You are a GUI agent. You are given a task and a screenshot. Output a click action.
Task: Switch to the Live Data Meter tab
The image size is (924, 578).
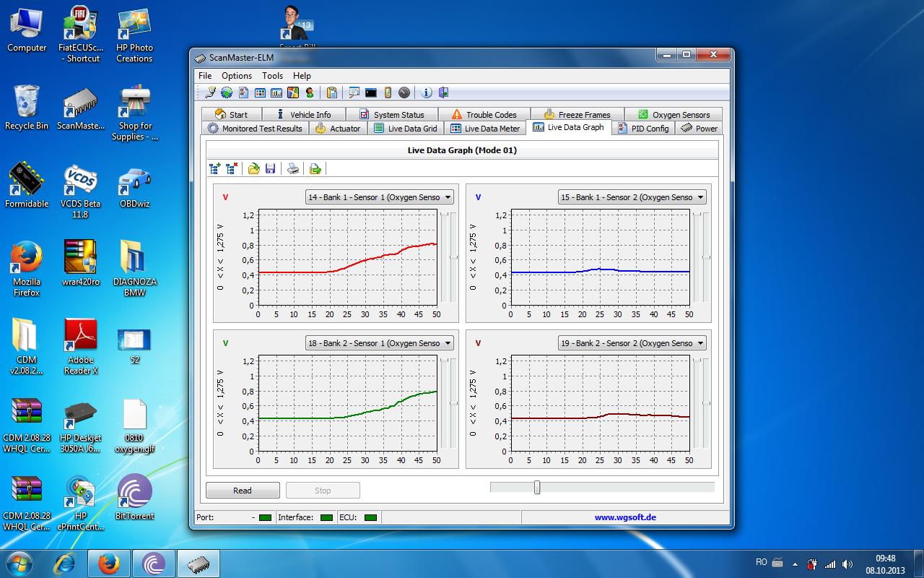[x=485, y=128]
